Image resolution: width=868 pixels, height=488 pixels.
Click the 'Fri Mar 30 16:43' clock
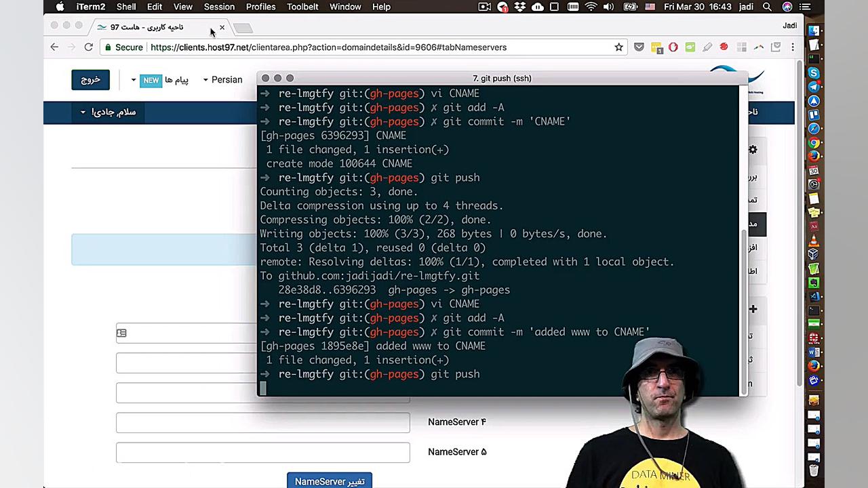[x=698, y=7]
